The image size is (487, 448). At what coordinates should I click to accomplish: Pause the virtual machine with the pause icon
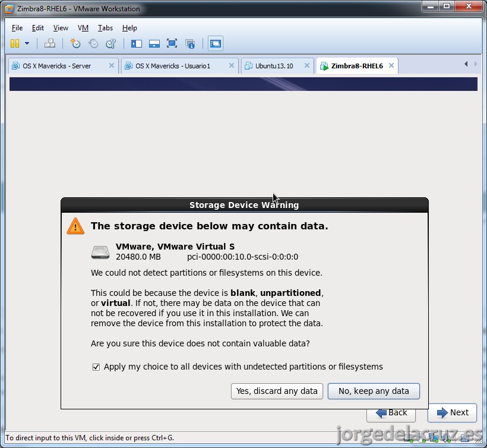[15, 43]
